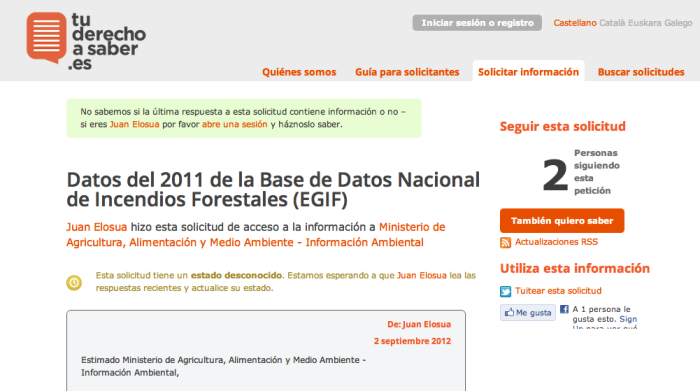This screenshot has width=700, height=391.
Task: Click the abre una sesión link
Action: pos(234,124)
